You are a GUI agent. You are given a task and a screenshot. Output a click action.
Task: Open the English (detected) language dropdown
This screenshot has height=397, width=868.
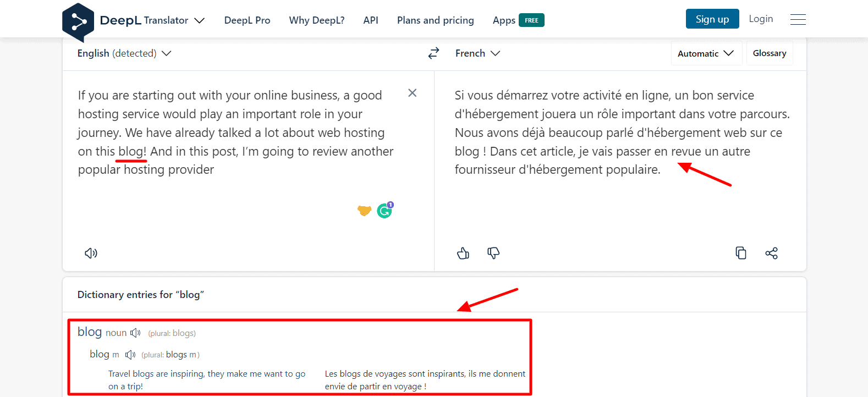124,53
